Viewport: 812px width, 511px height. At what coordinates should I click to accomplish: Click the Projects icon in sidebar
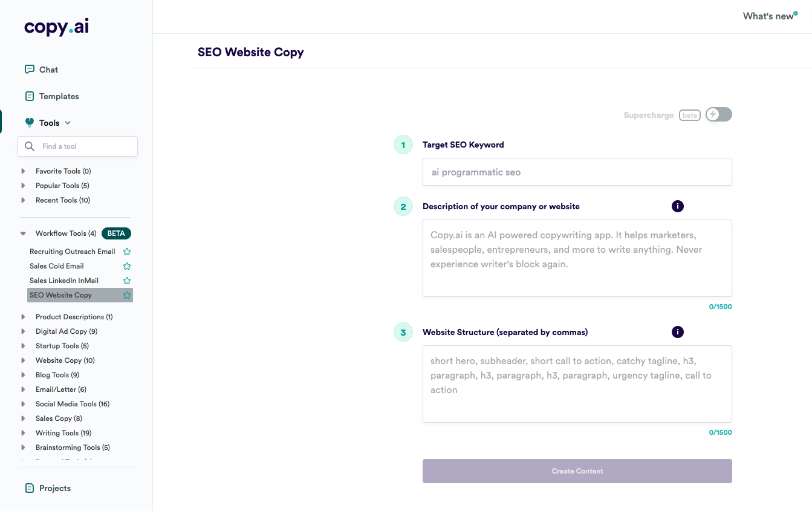click(29, 488)
